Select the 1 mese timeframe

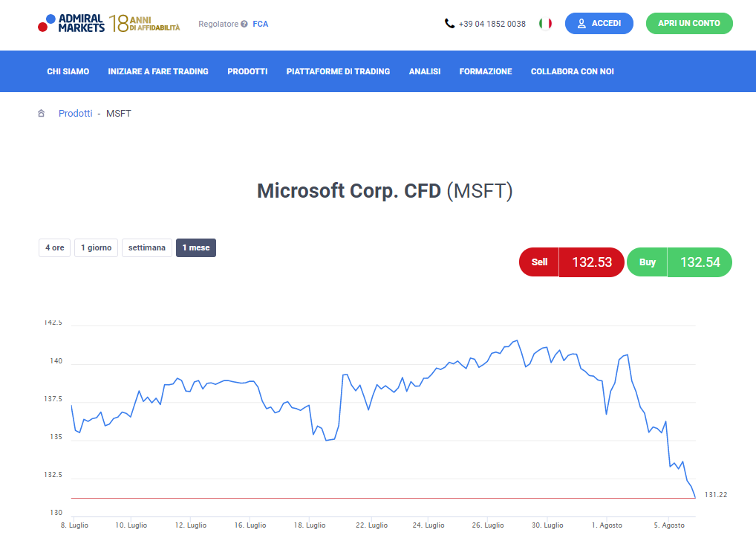196,248
